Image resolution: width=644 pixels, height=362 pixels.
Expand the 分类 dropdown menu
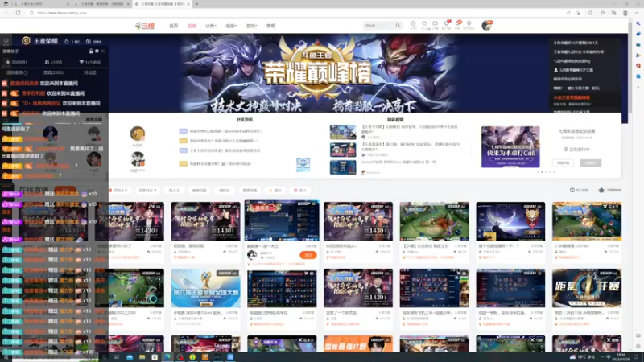pyautogui.click(x=211, y=26)
